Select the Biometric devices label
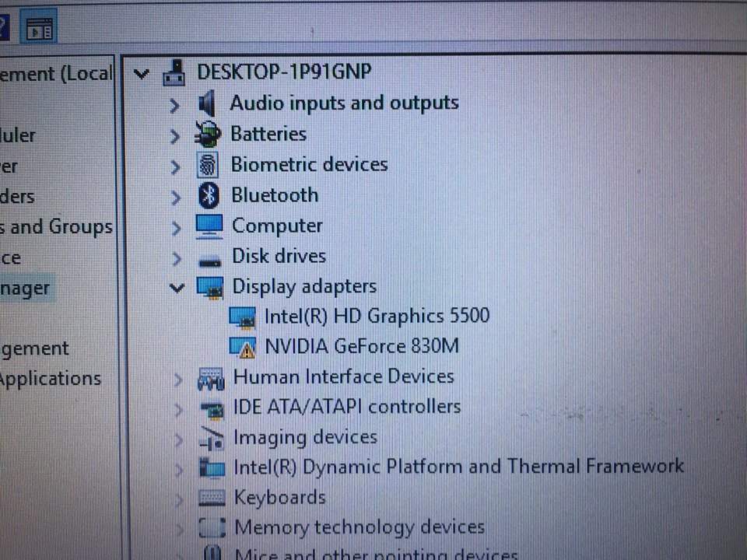 (309, 164)
